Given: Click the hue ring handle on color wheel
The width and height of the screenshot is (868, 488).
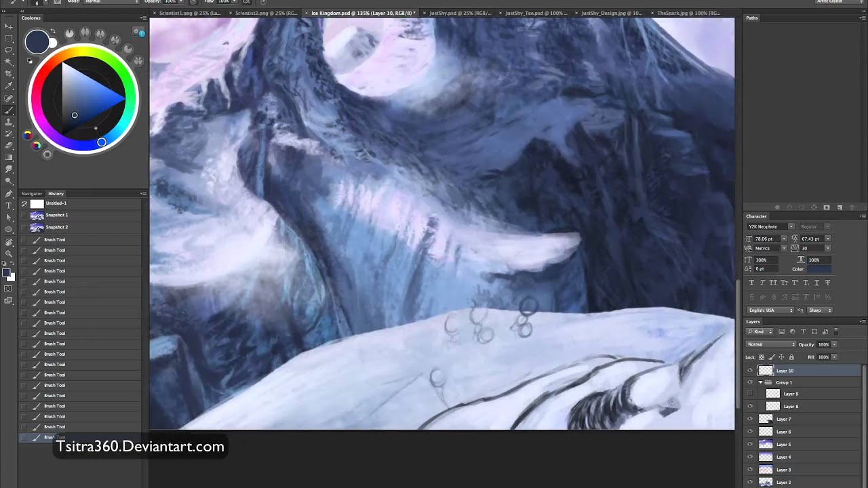Looking at the screenshot, I should coord(101,142).
